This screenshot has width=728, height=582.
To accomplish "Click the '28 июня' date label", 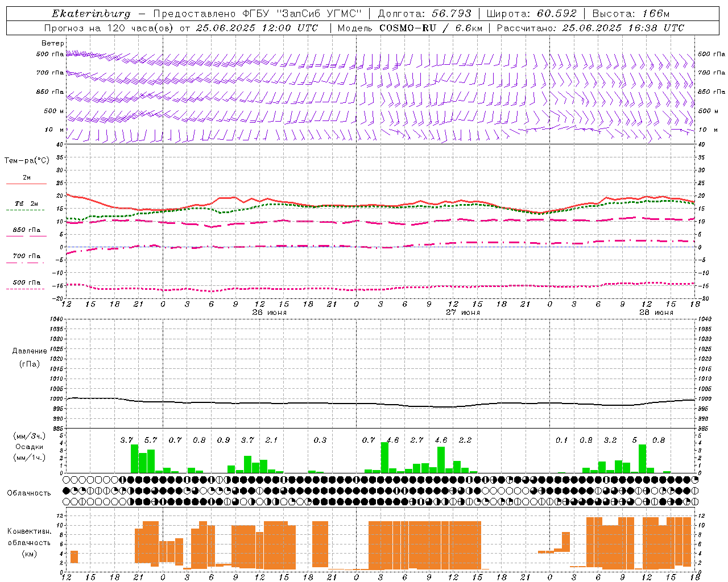I will pyautogui.click(x=656, y=313).
